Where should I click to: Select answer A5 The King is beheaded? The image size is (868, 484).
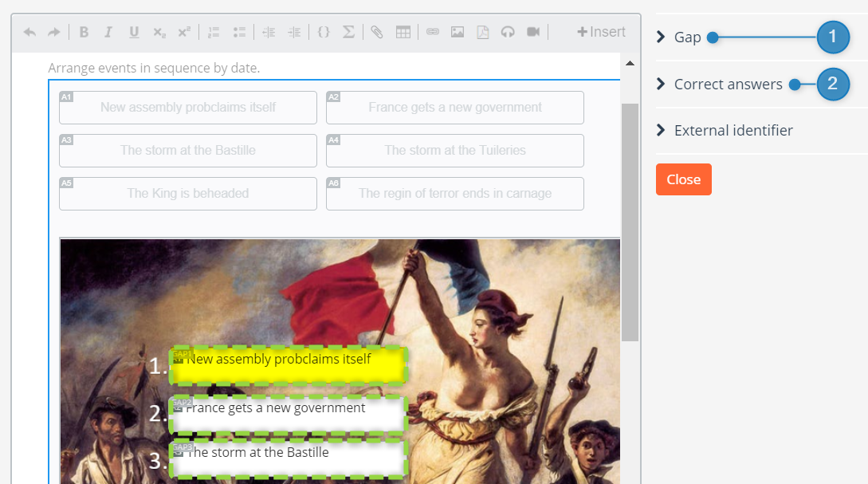coord(188,194)
